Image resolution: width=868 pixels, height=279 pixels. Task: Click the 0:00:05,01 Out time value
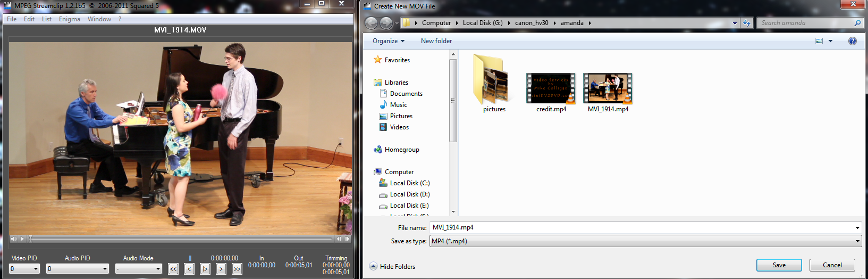[x=299, y=265]
